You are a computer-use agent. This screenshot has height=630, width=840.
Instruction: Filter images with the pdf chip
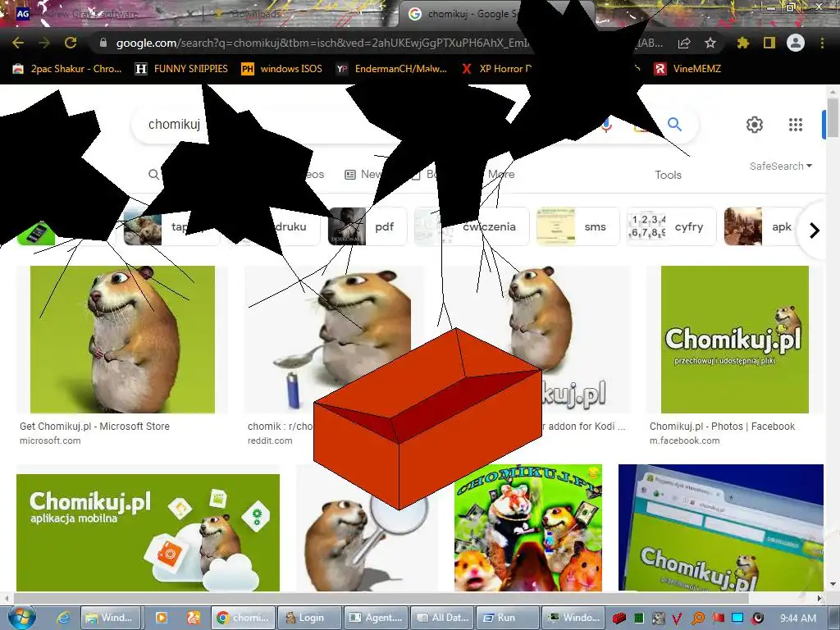[x=368, y=226]
